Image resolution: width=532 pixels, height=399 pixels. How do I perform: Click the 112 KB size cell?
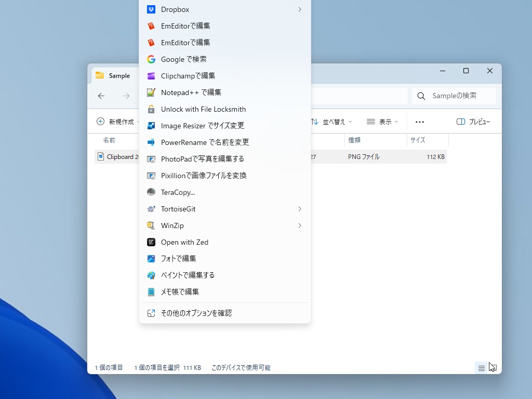436,157
